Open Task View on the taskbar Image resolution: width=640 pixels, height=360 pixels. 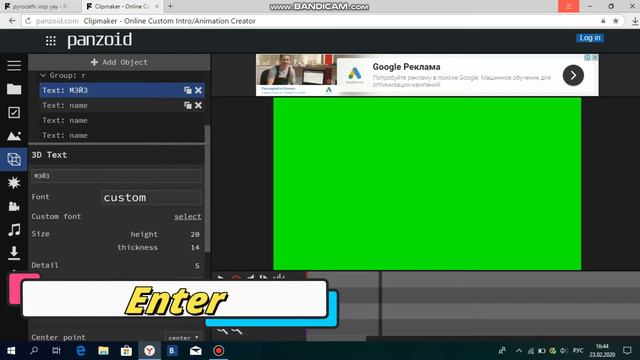(56, 351)
